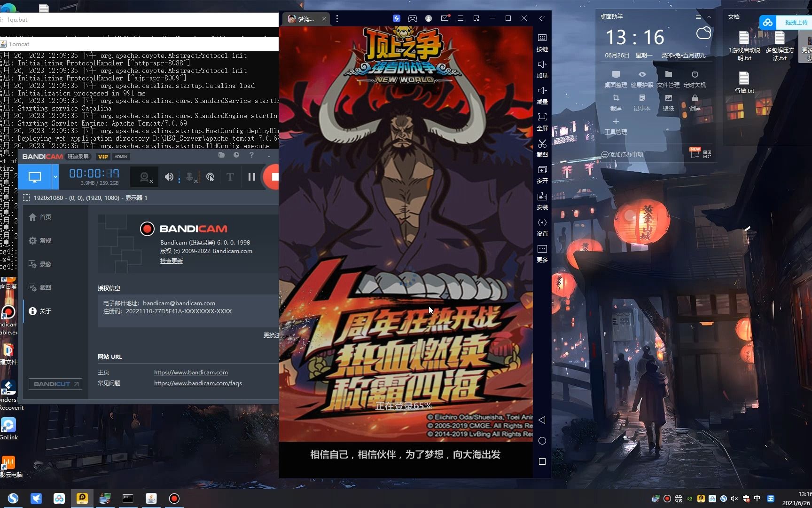
Task: Click volume muted tray icon
Action: 734,499
